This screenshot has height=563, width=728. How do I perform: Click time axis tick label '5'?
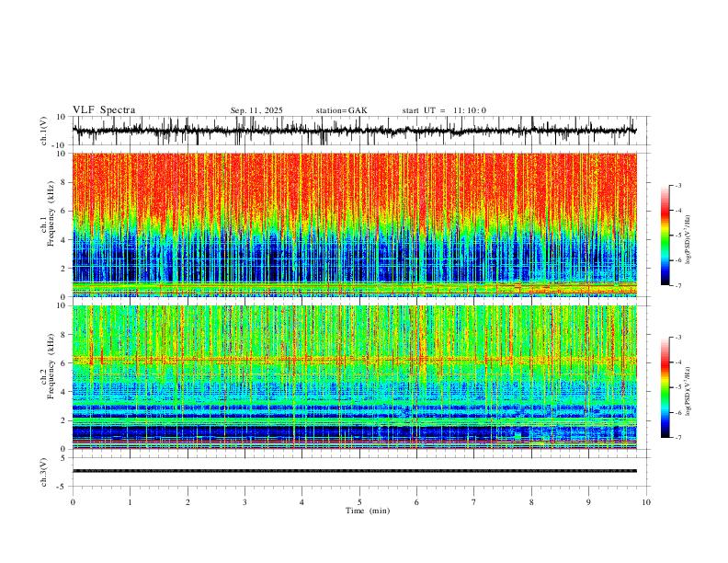(x=359, y=502)
